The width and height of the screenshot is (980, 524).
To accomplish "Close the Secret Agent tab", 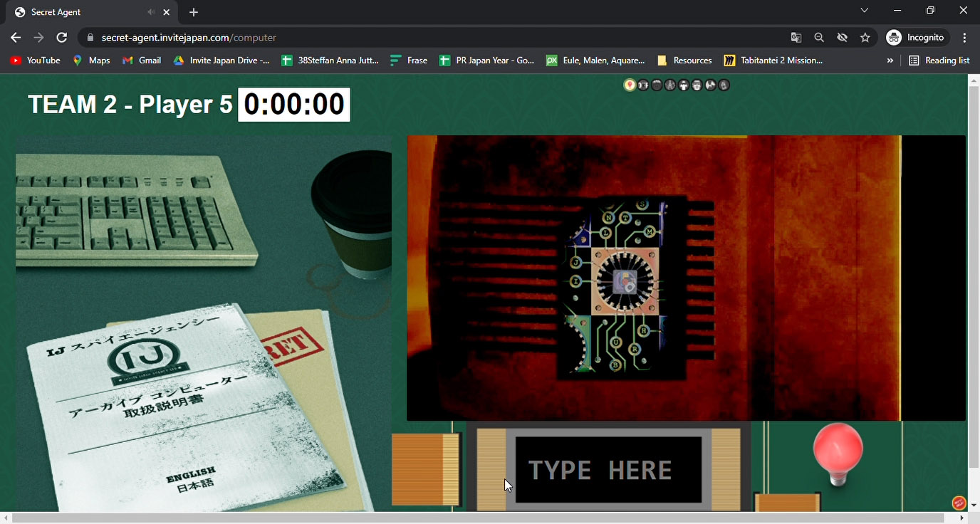I will coord(167,12).
